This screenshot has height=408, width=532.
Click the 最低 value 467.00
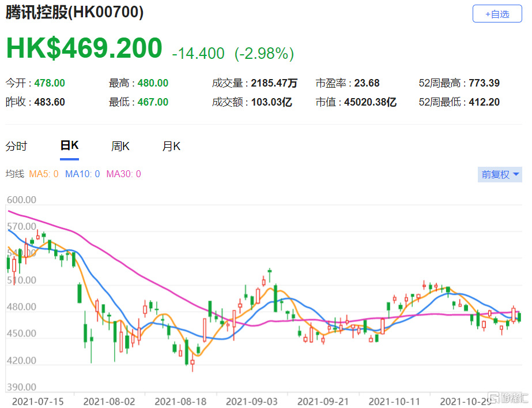click(153, 102)
